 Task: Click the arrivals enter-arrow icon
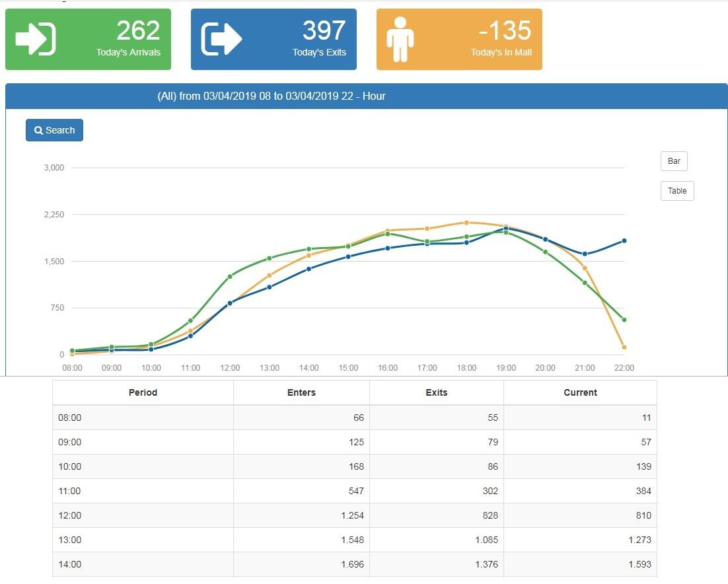click(36, 39)
